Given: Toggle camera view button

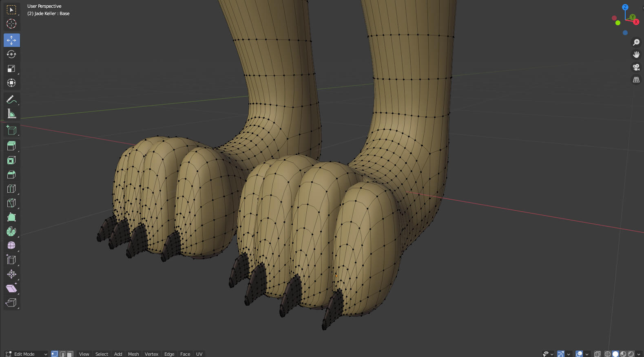Looking at the screenshot, I should tap(636, 67).
